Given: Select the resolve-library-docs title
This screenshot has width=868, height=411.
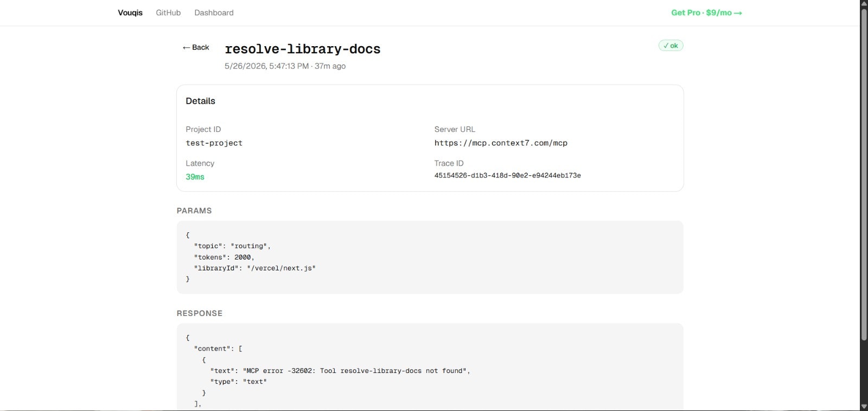Looking at the screenshot, I should (x=303, y=49).
